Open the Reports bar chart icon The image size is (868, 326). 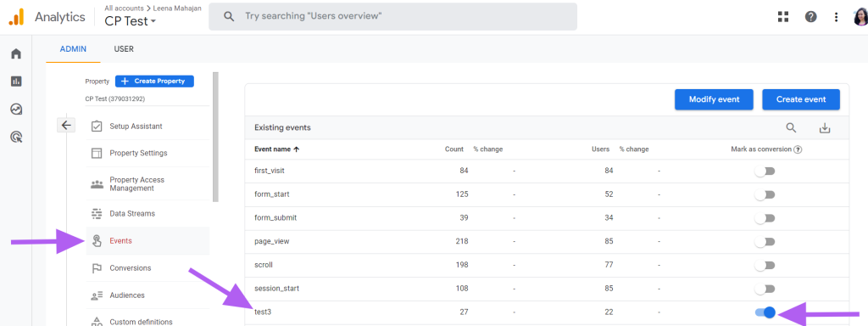(x=16, y=81)
